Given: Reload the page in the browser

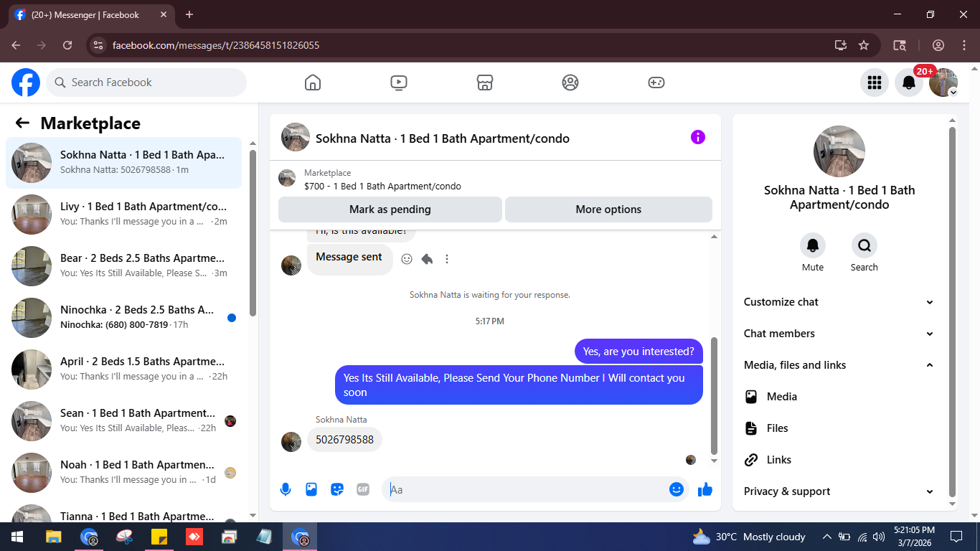Looking at the screenshot, I should [67, 45].
